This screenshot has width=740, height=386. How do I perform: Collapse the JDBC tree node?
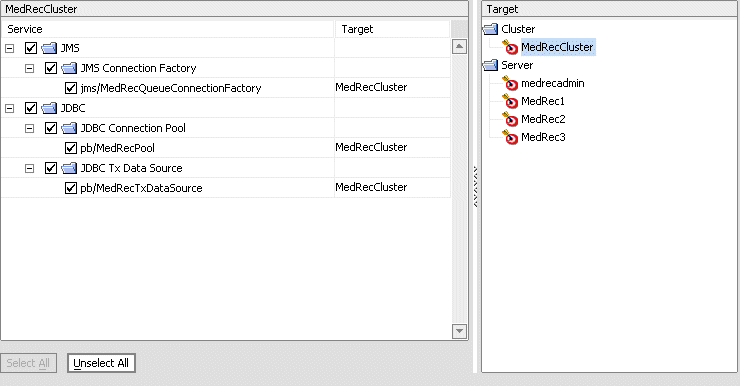click(x=9, y=109)
